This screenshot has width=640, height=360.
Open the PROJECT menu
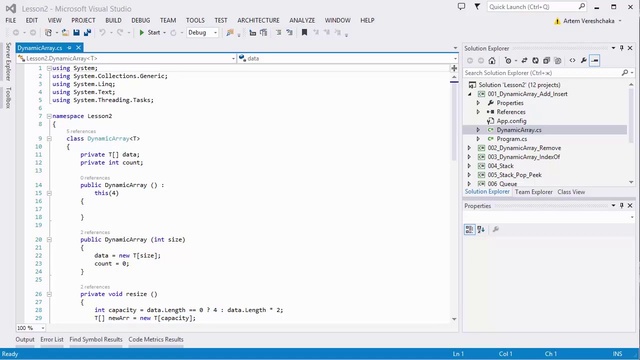pos(83,20)
